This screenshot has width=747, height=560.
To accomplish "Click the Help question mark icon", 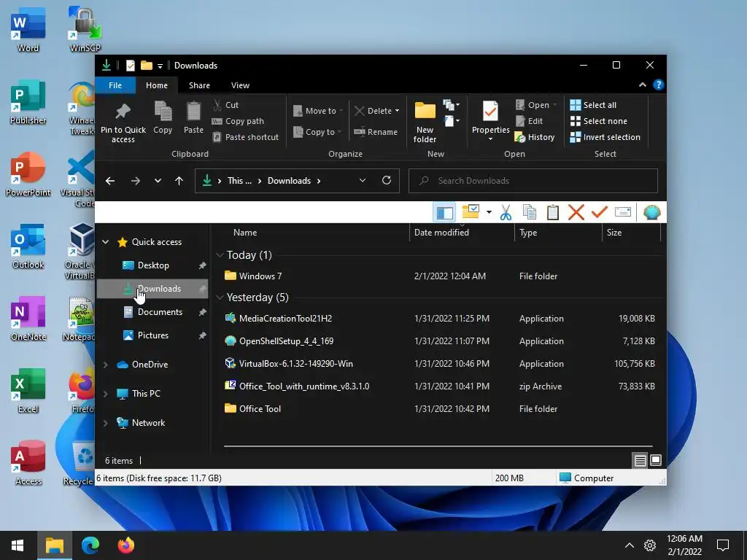I will [659, 85].
